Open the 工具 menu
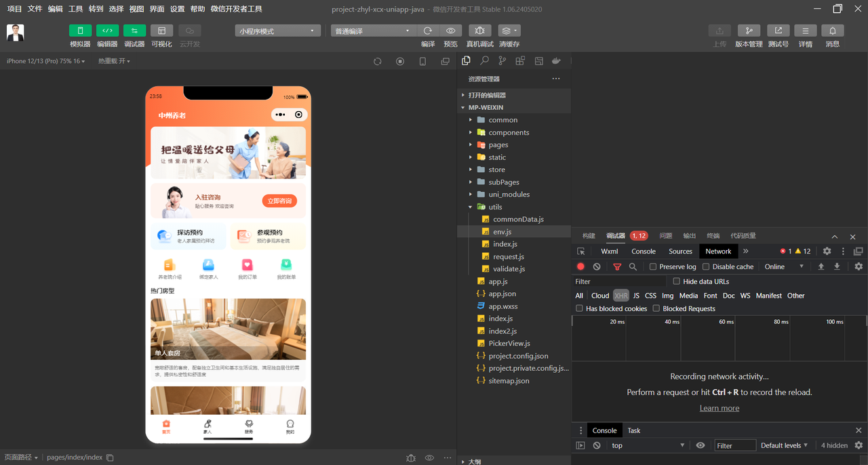 click(x=76, y=9)
